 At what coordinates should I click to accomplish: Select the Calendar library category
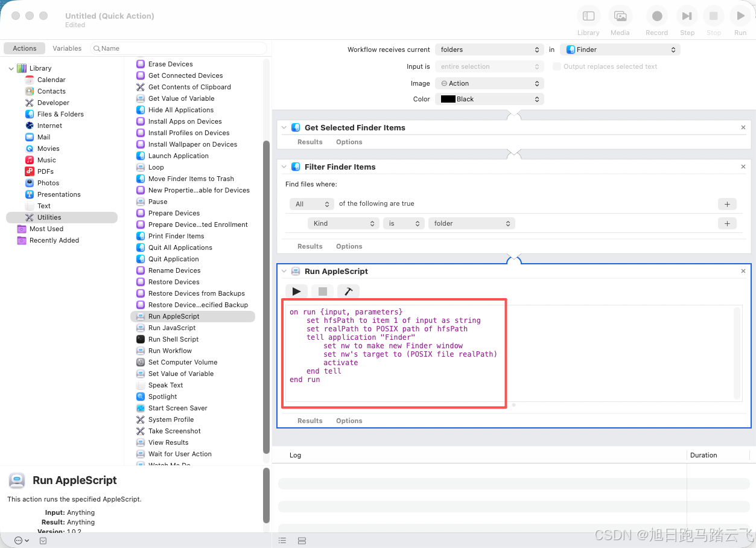[x=51, y=80]
